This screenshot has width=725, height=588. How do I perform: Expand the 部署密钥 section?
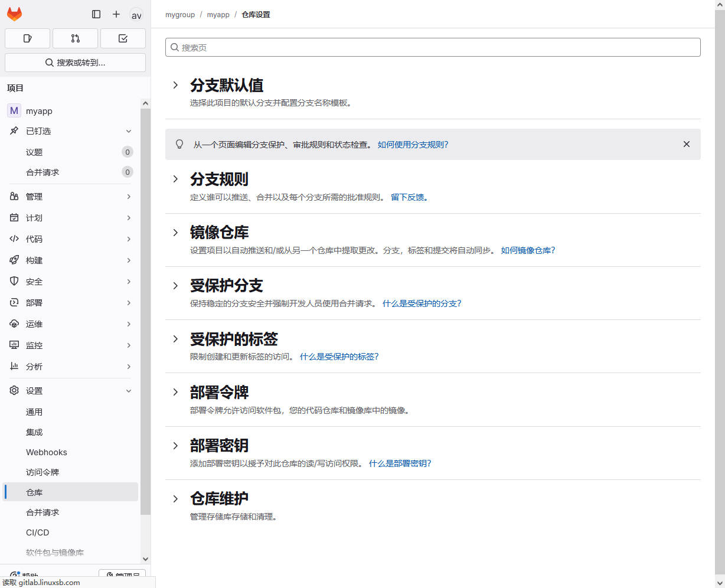pyautogui.click(x=175, y=446)
